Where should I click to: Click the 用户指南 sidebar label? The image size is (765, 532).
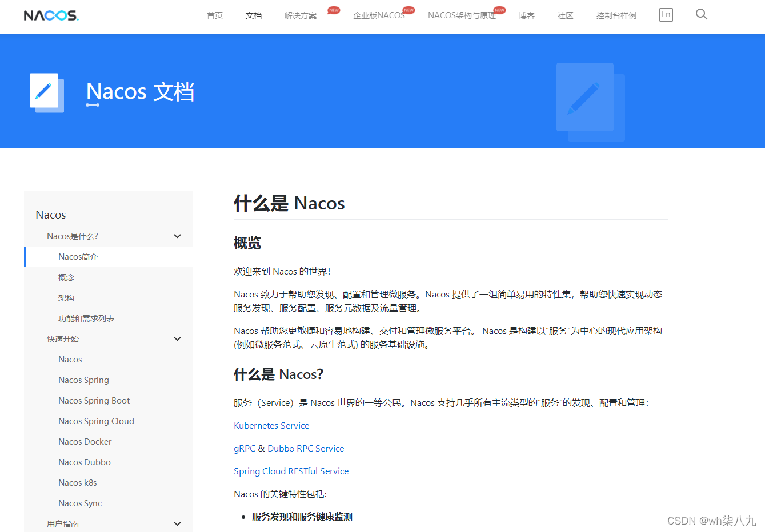pyautogui.click(x=63, y=524)
